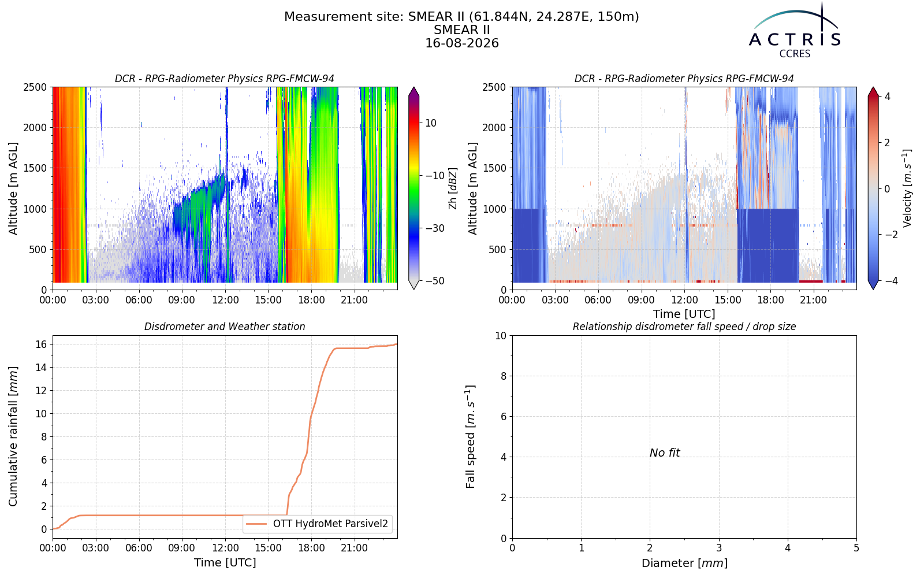924x578 pixels.
Task: Click the "21:00" time tick under the reflectivity plot
Action: point(354,300)
